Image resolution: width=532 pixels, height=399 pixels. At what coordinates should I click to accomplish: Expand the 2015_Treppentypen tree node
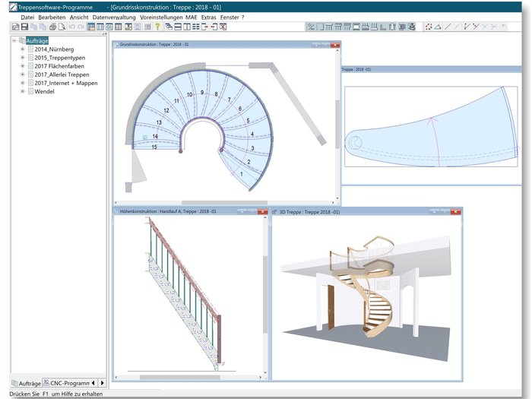click(x=22, y=58)
